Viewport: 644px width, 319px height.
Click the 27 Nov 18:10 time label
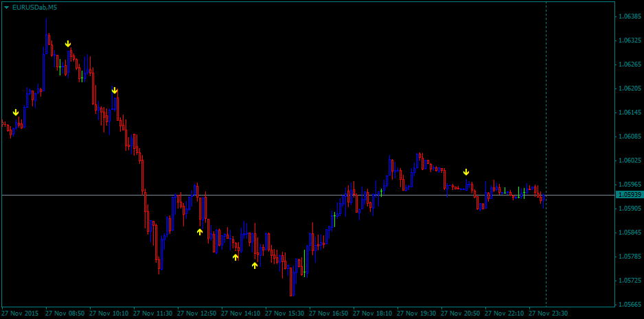pyautogui.click(x=372, y=314)
